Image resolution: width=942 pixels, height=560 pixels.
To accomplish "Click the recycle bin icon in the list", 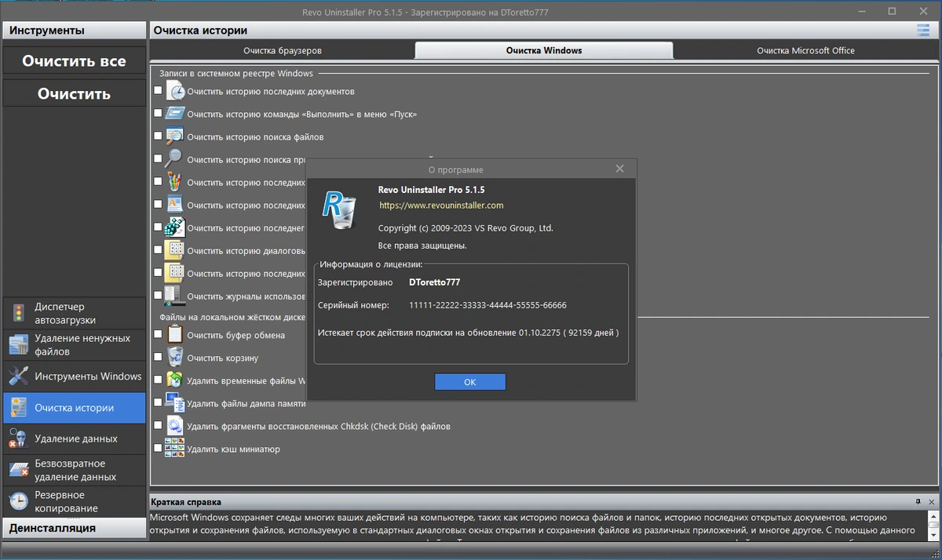I will [174, 358].
